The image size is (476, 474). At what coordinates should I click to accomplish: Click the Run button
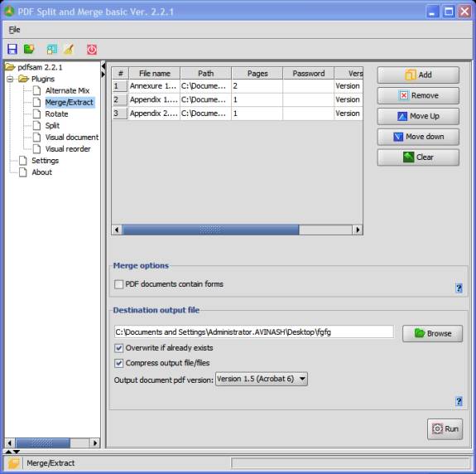445,428
